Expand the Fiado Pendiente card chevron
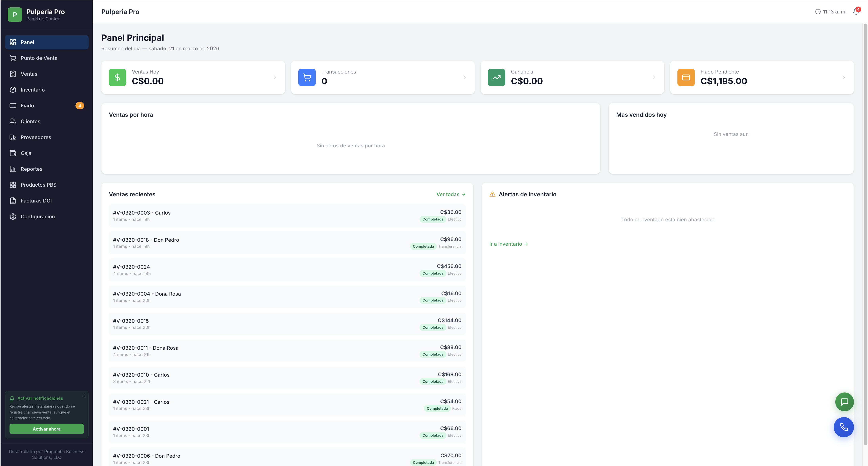The width and height of the screenshot is (868, 466). 843,77
